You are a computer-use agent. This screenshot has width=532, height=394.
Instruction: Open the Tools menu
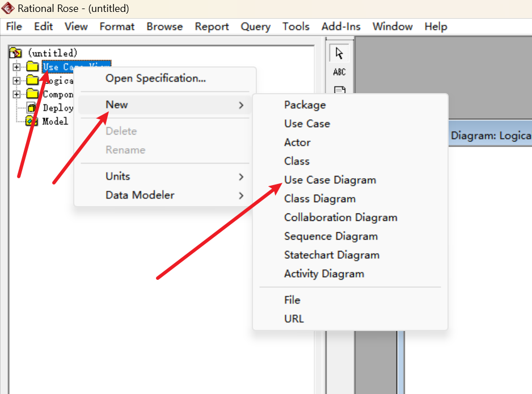point(296,27)
